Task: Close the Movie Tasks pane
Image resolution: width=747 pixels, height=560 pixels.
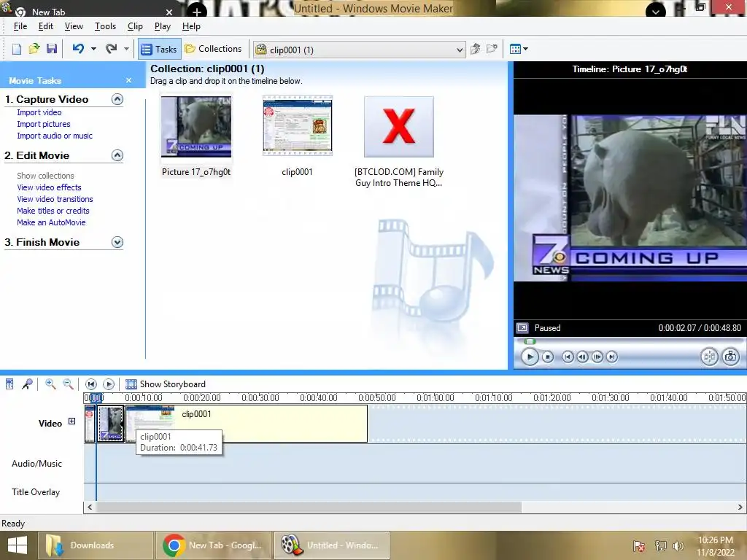Action: 128,80
